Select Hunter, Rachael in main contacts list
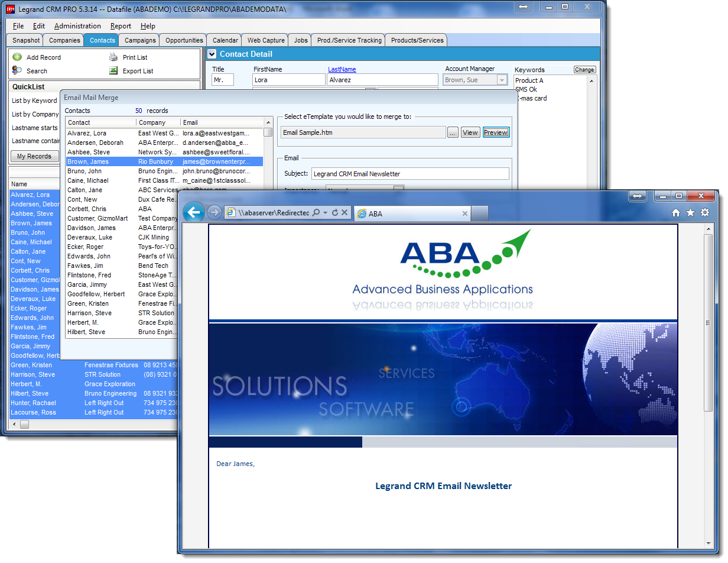 pos(93,403)
